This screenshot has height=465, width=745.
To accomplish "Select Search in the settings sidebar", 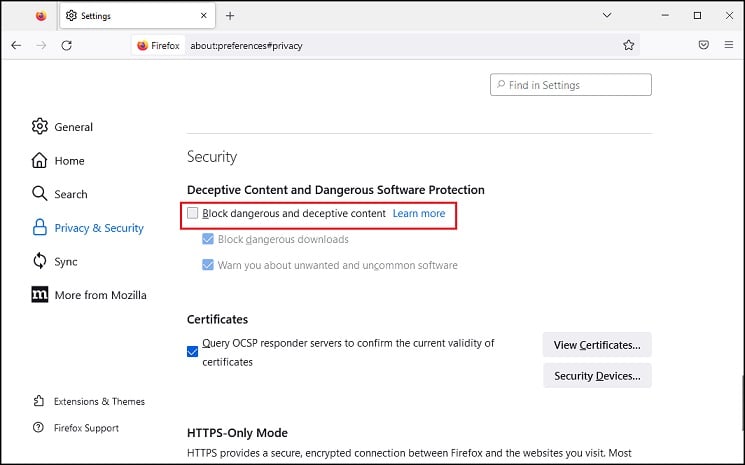I will click(59, 194).
